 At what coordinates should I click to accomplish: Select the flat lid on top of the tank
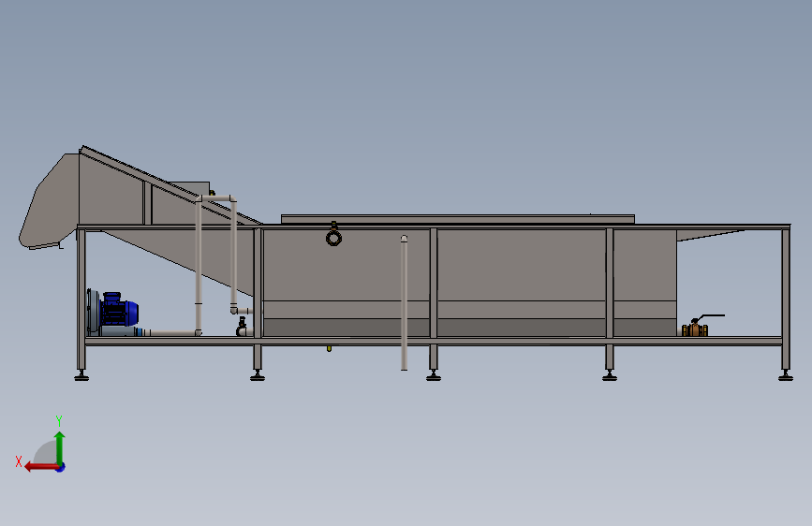[458, 219]
